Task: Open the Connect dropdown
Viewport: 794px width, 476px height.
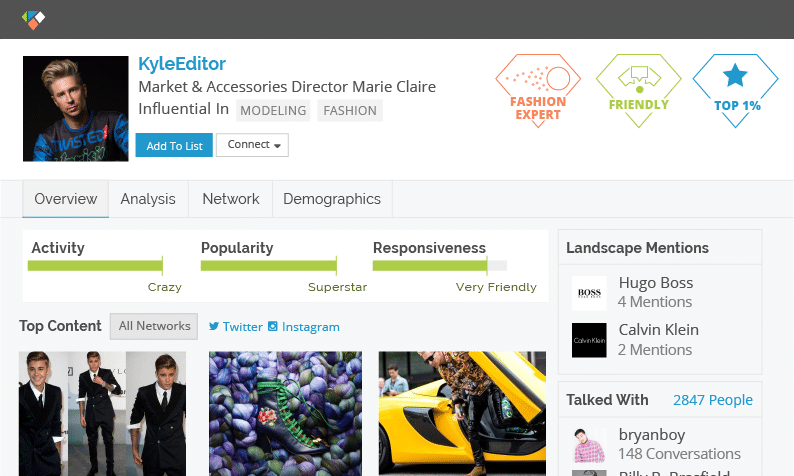Action: [252, 145]
